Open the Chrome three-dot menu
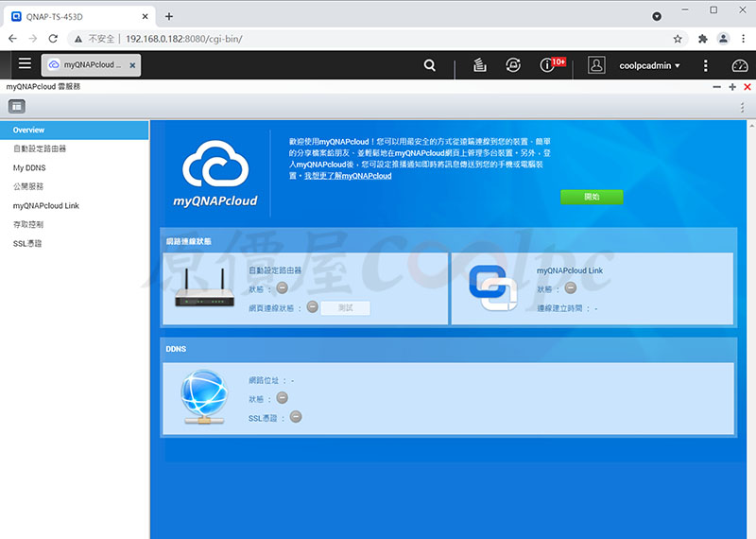 click(x=743, y=39)
